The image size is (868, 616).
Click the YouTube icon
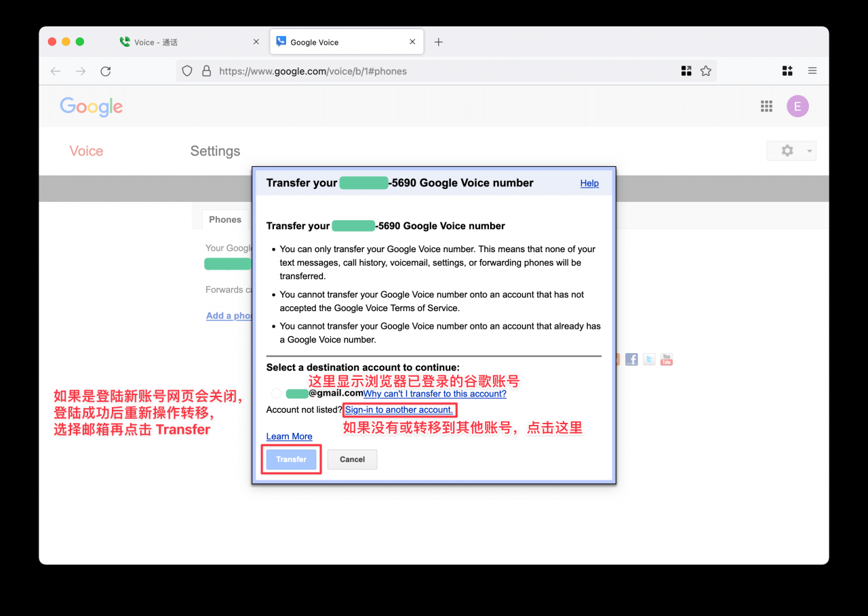(667, 359)
